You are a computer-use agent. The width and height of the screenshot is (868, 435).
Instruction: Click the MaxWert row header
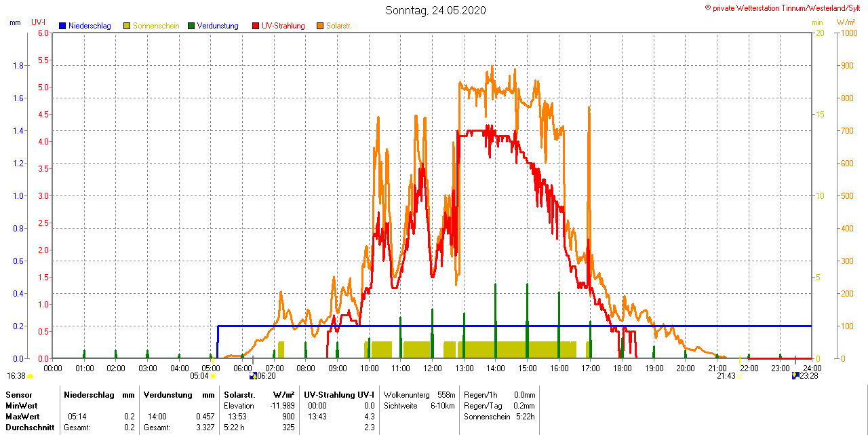pos(24,416)
